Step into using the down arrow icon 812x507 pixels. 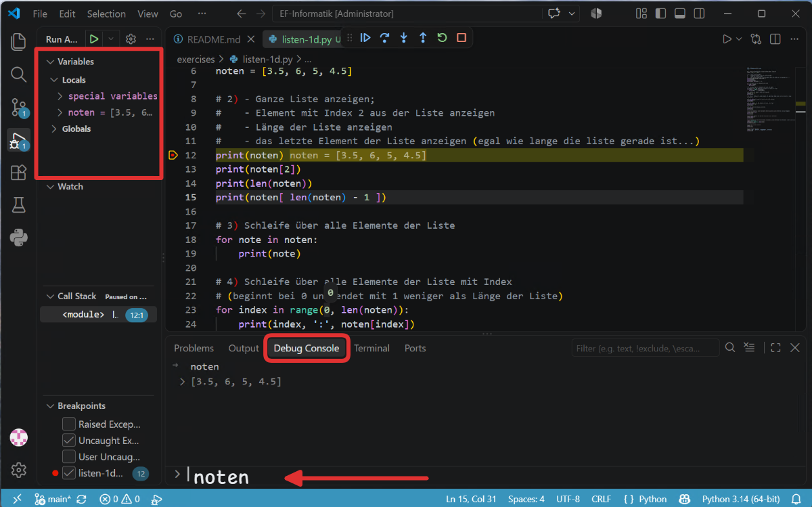pyautogui.click(x=404, y=38)
